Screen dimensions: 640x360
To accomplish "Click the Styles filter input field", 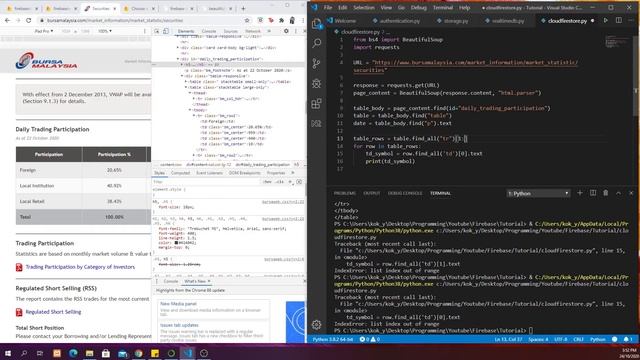I will (206, 182).
